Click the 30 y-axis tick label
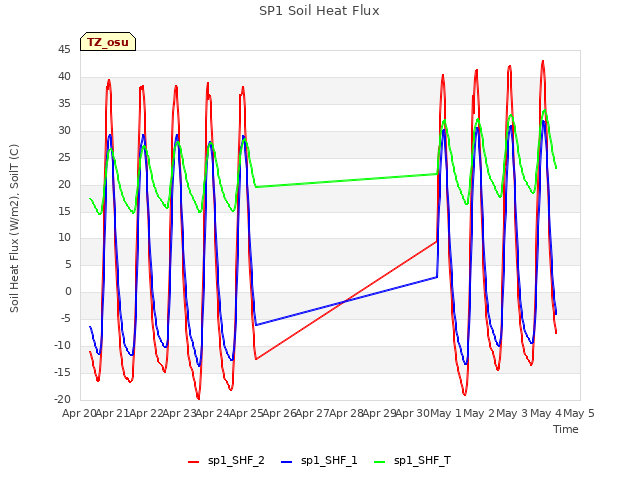 coord(64,131)
